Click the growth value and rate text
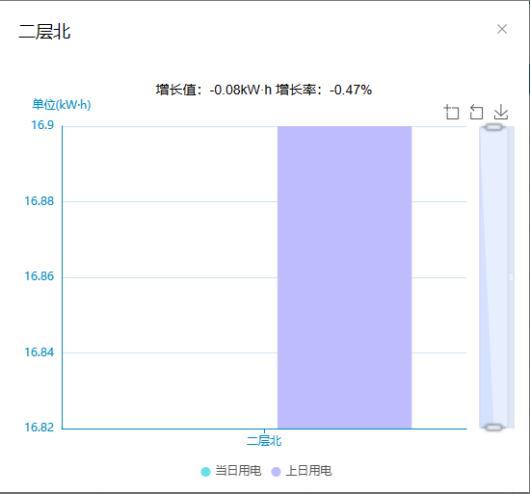Image resolution: width=531 pixels, height=495 pixels. (x=264, y=90)
